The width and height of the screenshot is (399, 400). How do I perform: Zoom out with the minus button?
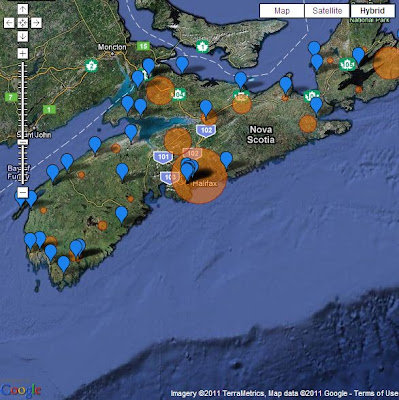point(23,192)
